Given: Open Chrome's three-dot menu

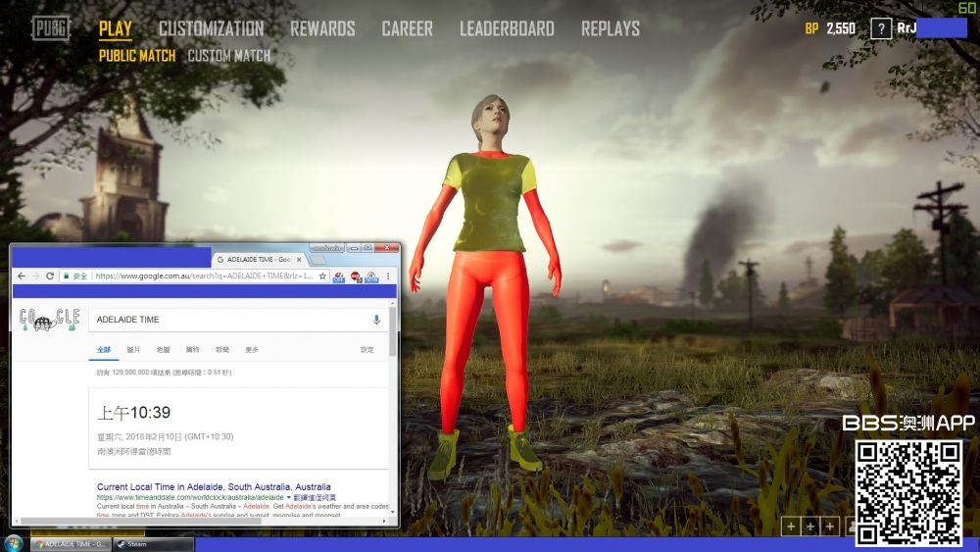Looking at the screenshot, I should click(388, 276).
